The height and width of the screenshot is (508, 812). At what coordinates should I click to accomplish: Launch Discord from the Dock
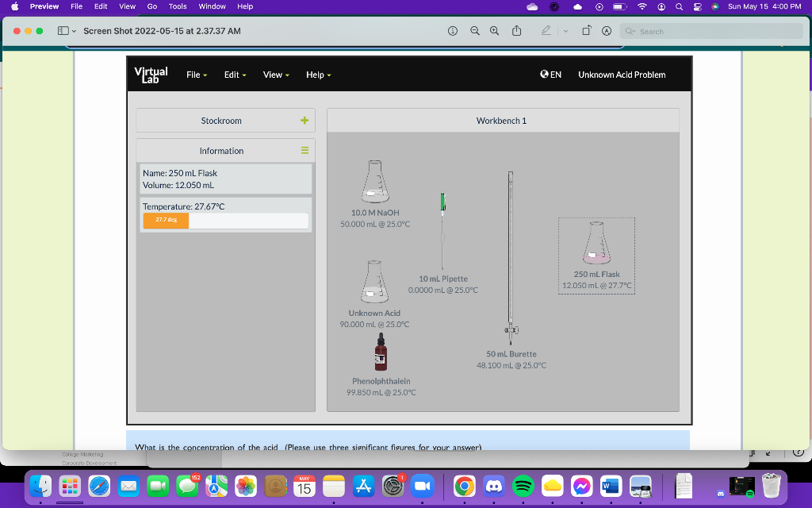coord(493,487)
